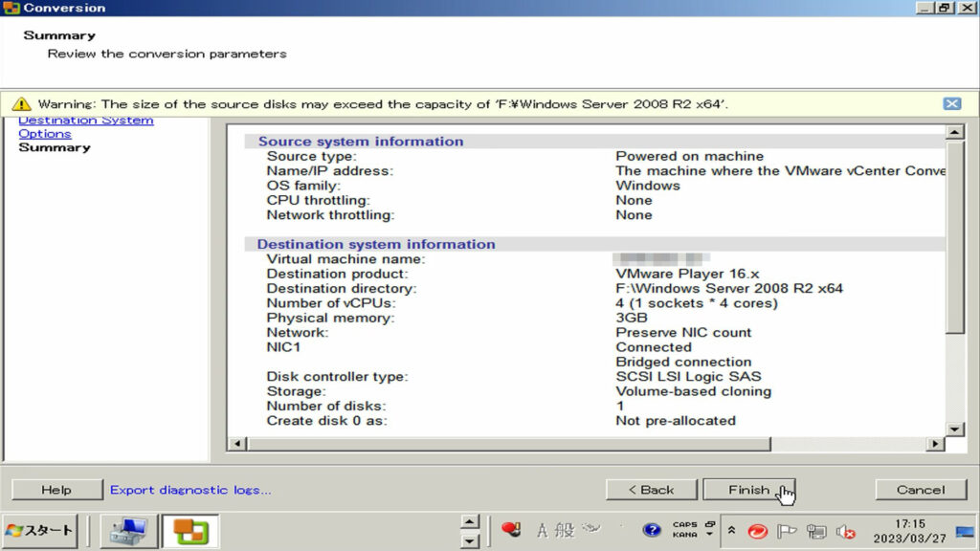This screenshot has width=980, height=551.
Task: Click the IME pad icon
Action: (591, 529)
